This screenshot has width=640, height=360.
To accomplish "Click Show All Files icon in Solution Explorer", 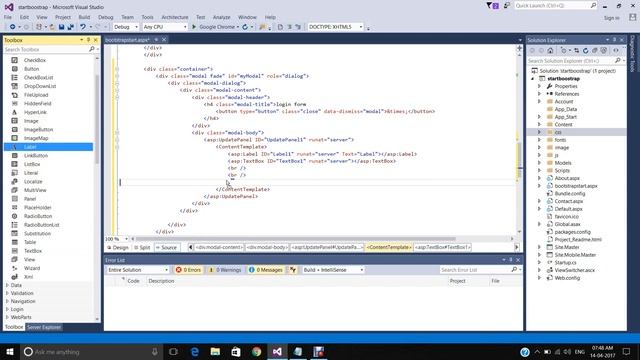I will 603,51.
